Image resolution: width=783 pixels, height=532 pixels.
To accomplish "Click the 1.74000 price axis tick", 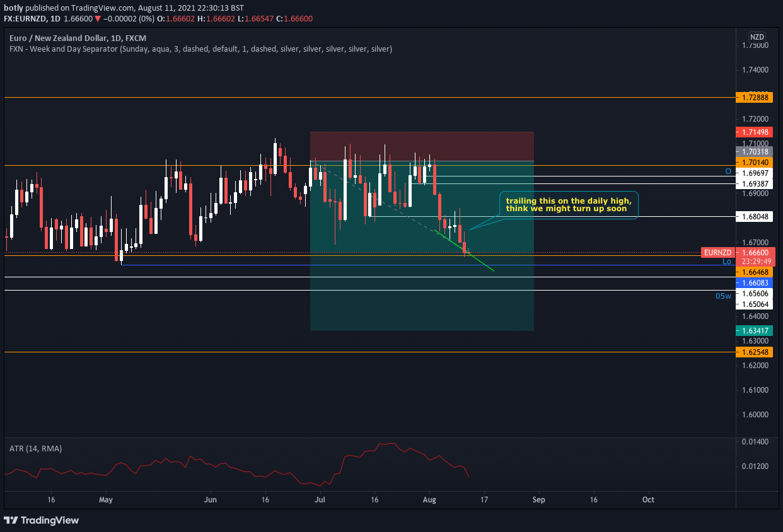I will (x=754, y=70).
